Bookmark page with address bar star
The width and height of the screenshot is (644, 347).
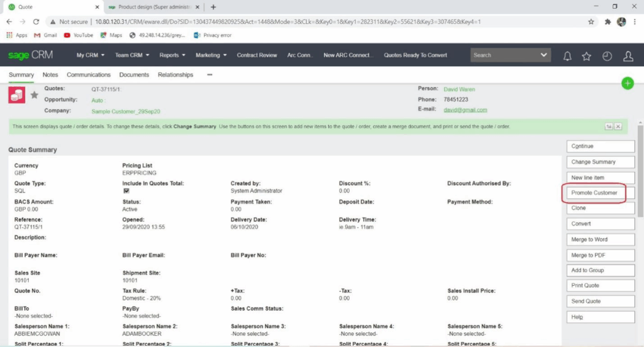[591, 21]
